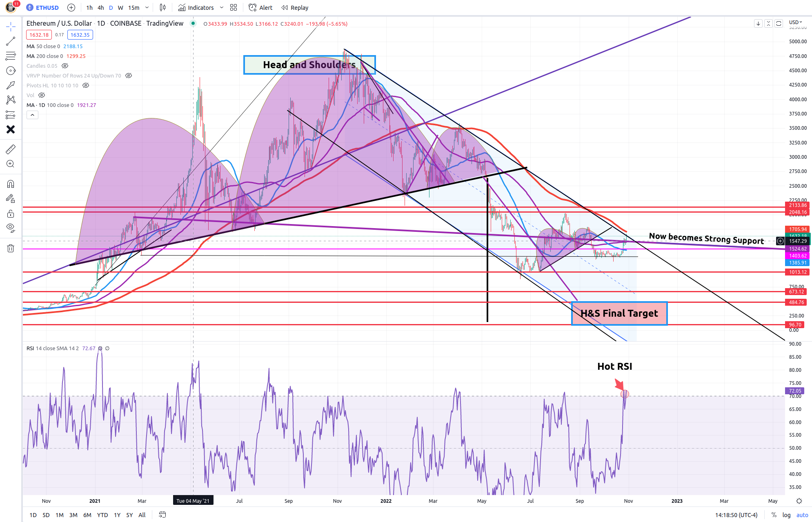Switch to the 4h timeframe
This screenshot has width=812, height=522.
pyautogui.click(x=100, y=8)
